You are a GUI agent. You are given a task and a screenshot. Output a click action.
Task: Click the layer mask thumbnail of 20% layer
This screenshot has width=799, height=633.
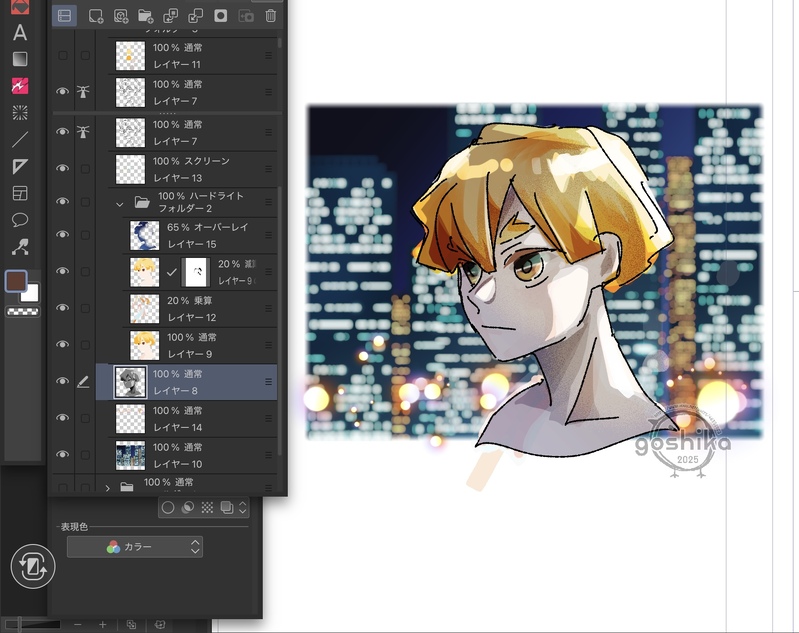196,272
